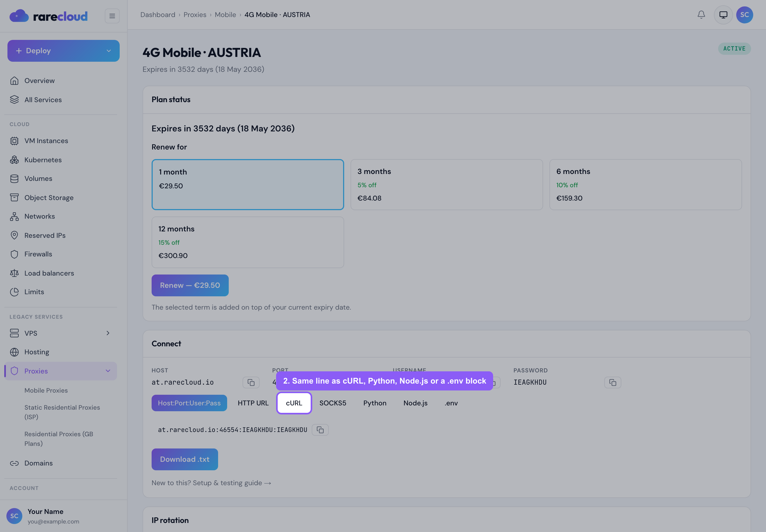
Task: Go to Mobile in the breadcrumb
Action: click(x=225, y=15)
